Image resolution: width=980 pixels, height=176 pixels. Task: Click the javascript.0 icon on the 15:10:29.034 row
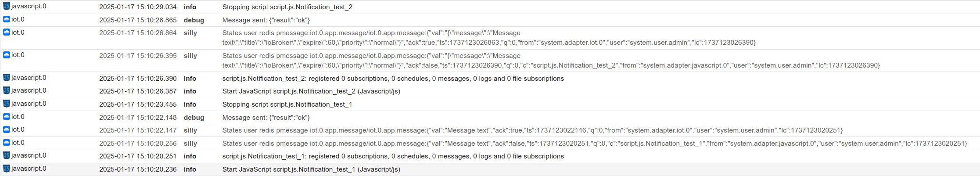(7, 6)
